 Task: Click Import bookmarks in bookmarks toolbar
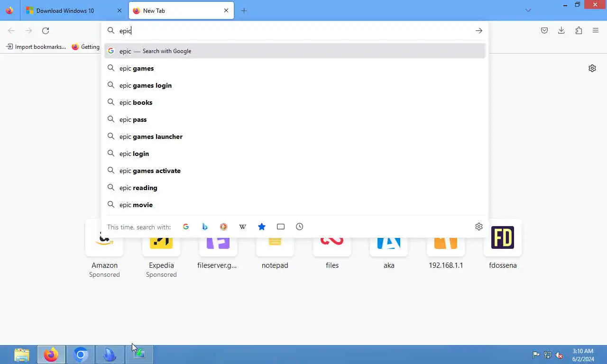pos(36,47)
